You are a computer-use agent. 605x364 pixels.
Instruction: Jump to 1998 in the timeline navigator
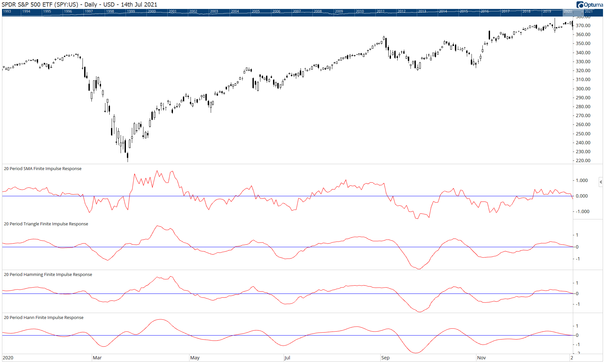pyautogui.click(x=110, y=11)
